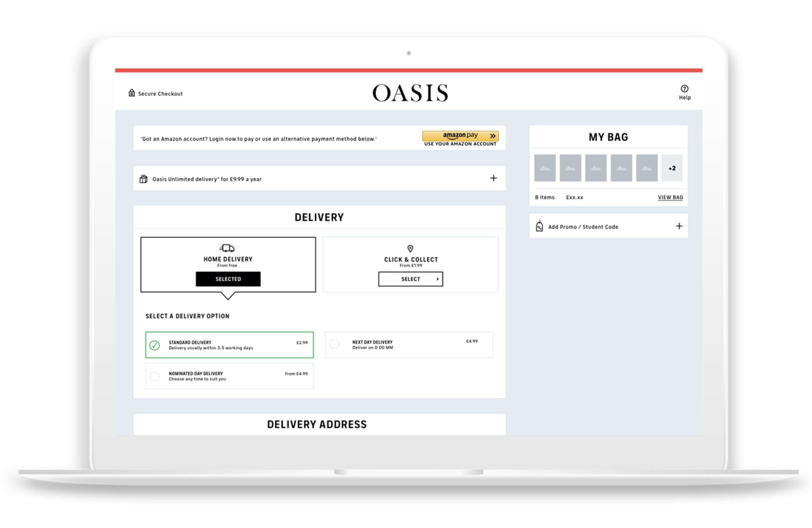The image size is (812, 528).
Task: Click the MY BAG heading
Action: click(608, 137)
